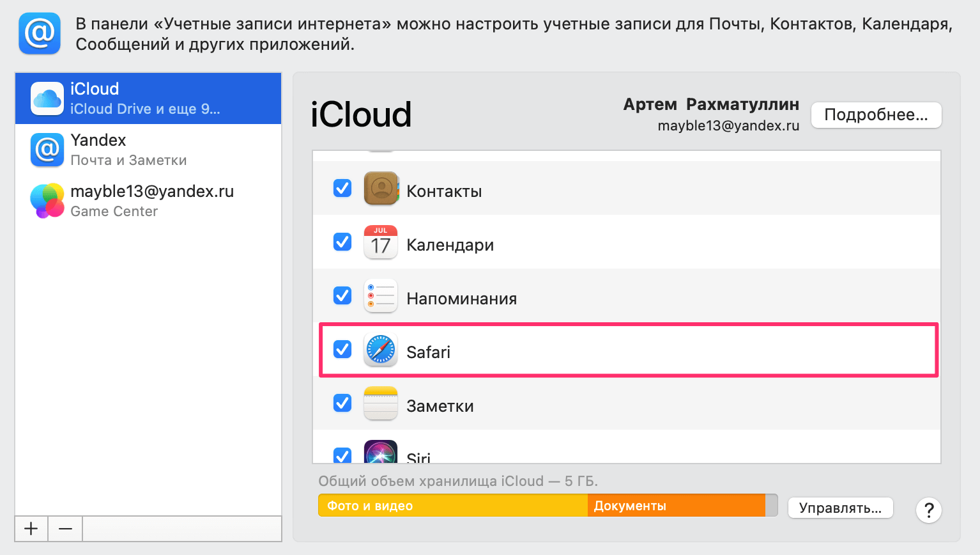The width and height of the screenshot is (980, 555).
Task: Open help with the question mark button
Action: tap(929, 510)
